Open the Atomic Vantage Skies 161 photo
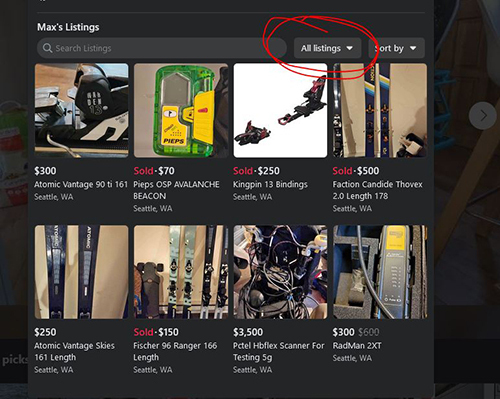 pos(81,272)
